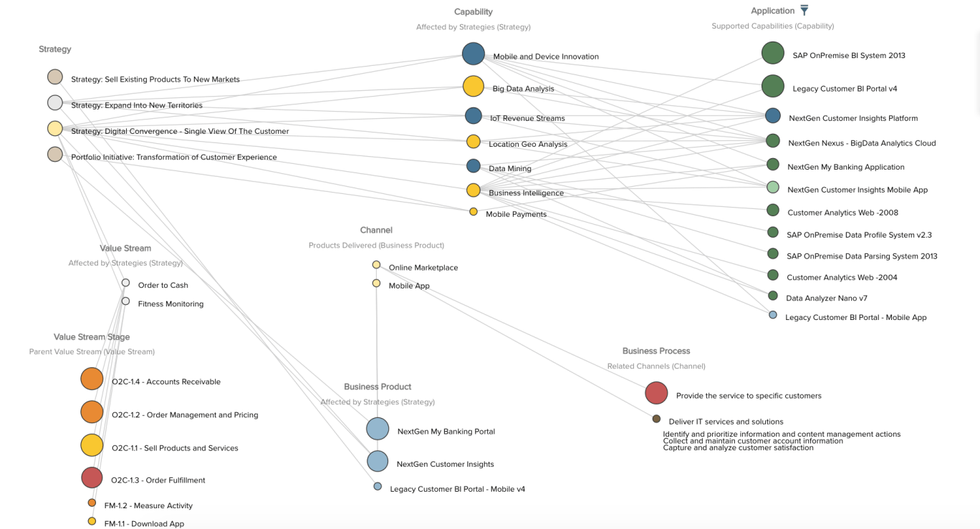The width and height of the screenshot is (980, 529).
Task: Click 'Identify and prioritize information' process text
Action: 782,434
